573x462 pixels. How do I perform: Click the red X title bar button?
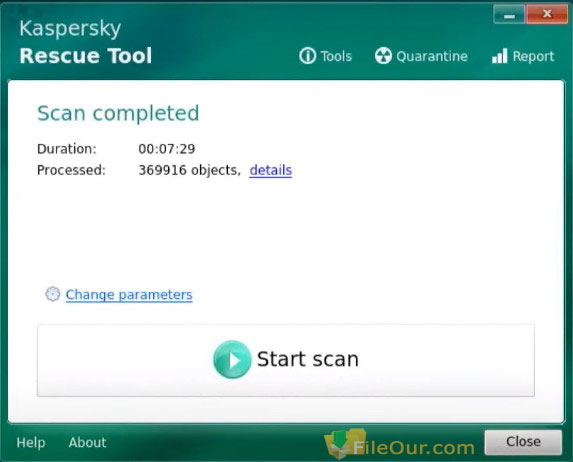(x=547, y=15)
